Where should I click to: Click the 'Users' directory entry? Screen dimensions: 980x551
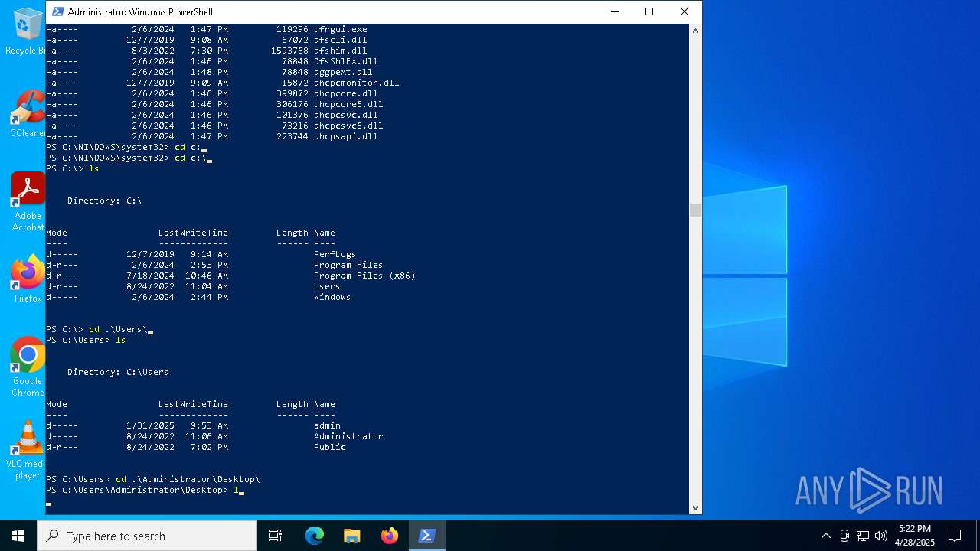coord(327,286)
